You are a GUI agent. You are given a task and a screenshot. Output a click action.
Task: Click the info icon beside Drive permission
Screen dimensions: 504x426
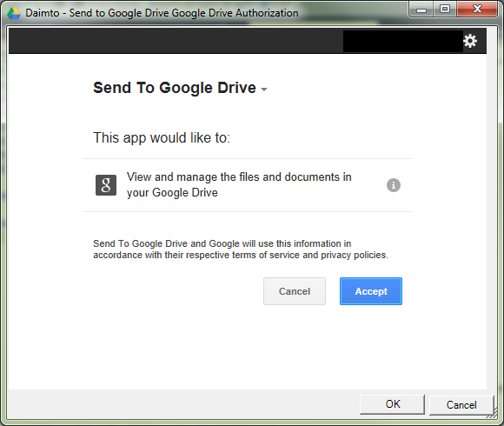coord(393,185)
